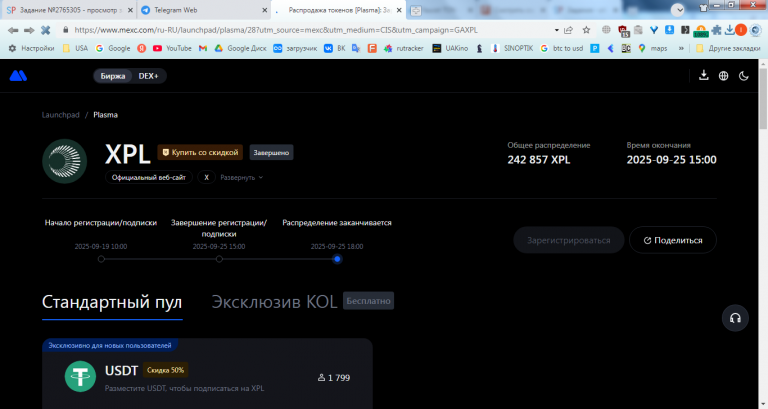Viewport: 768px width, 409px height.
Task: Share page via address bar share icon
Action: coord(569,30)
